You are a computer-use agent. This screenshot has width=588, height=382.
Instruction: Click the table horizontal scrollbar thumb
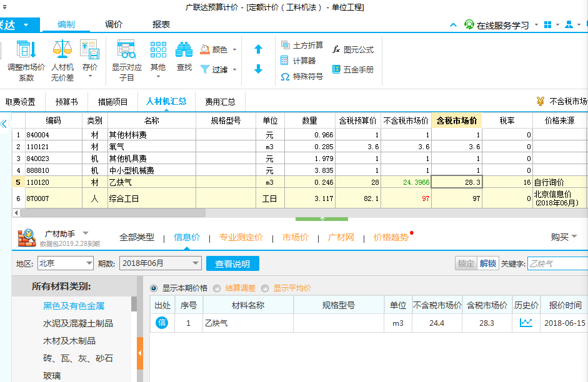[112, 213]
